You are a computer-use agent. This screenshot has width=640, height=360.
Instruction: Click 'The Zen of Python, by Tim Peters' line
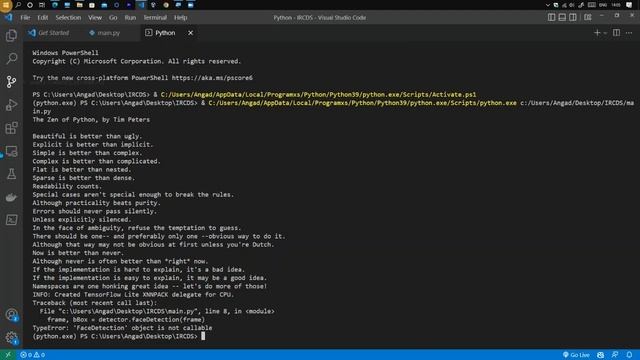tap(91, 120)
